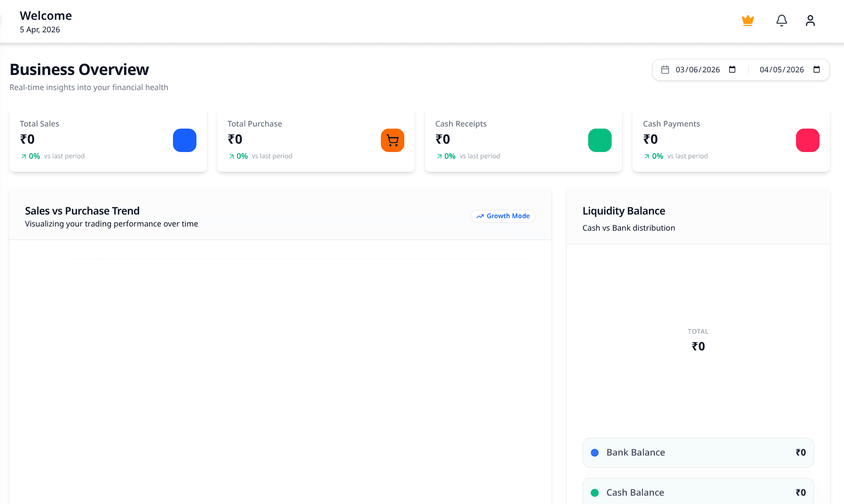Click the green Cash Balance legend dot
Screen dimensions: 844x504
tap(594, 493)
